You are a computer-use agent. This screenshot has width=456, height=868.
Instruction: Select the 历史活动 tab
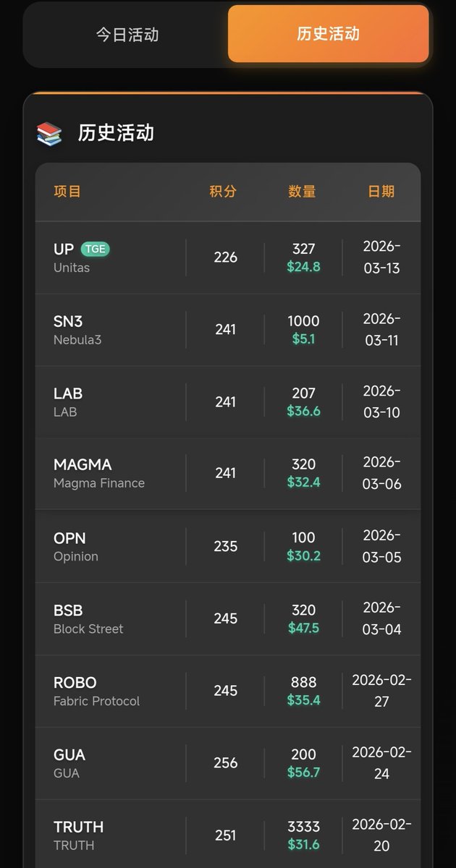click(328, 34)
